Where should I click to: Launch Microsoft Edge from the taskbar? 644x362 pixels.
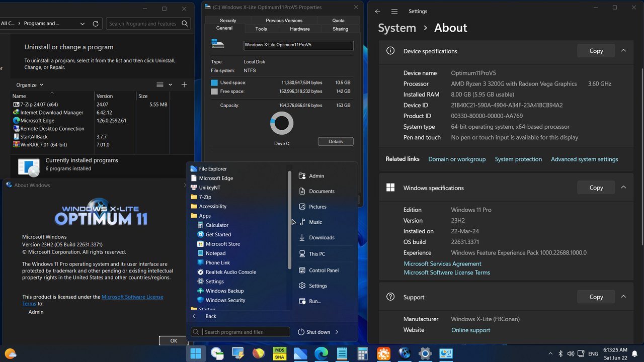[x=321, y=353]
